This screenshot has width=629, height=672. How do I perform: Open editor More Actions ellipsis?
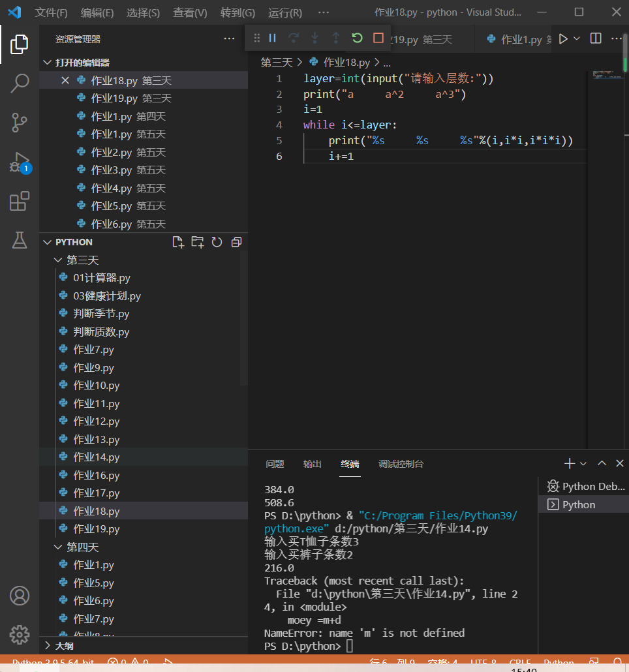[x=616, y=38]
